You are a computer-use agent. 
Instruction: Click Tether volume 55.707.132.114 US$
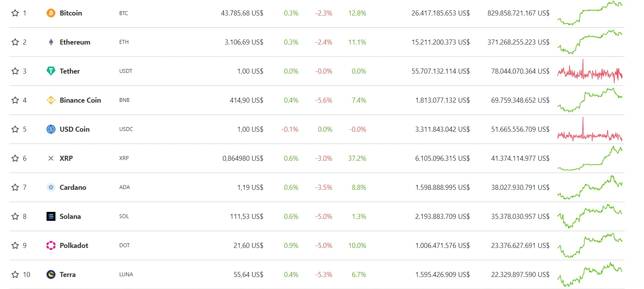coord(440,71)
